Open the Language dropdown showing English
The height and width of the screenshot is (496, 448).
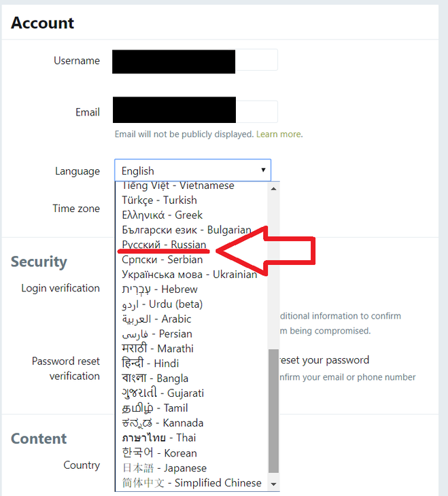click(x=192, y=171)
